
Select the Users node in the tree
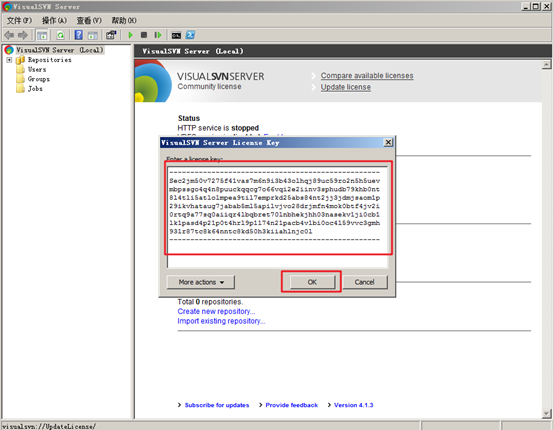[37, 69]
